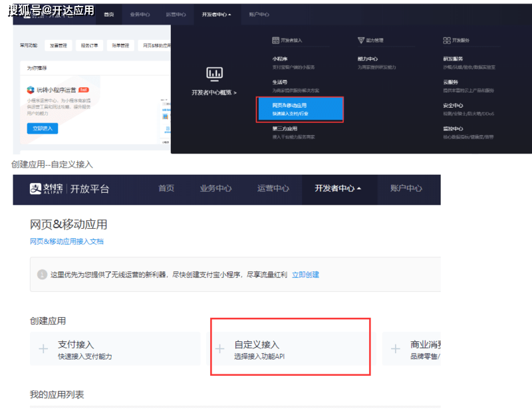The width and height of the screenshot is (532, 409).
Task: Open the 首页 tab above the dark mega menu
Action: [x=109, y=15]
